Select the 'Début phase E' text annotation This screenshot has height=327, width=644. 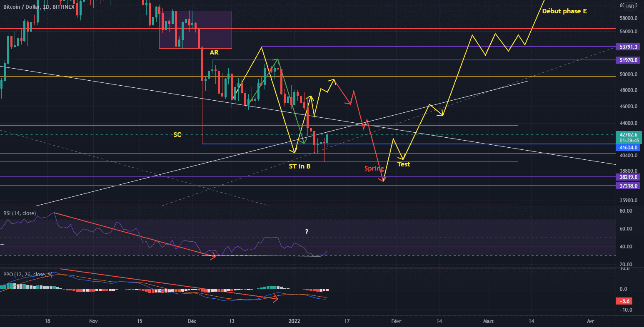pos(564,11)
